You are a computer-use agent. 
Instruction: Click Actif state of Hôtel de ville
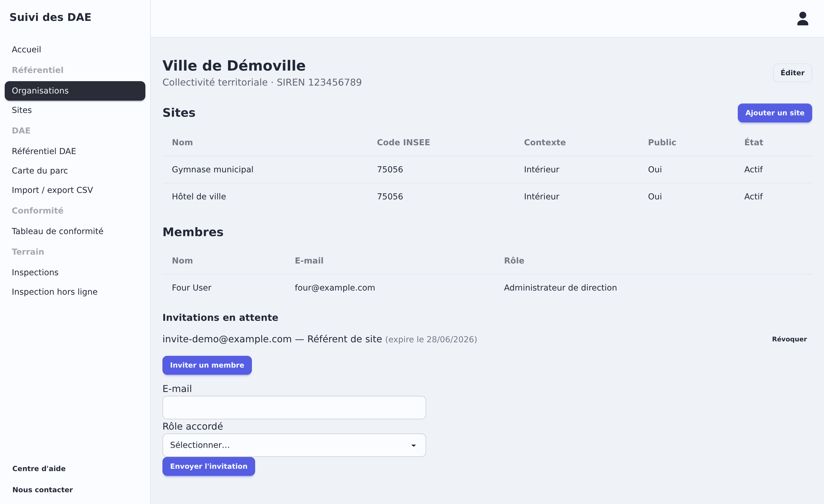click(753, 196)
